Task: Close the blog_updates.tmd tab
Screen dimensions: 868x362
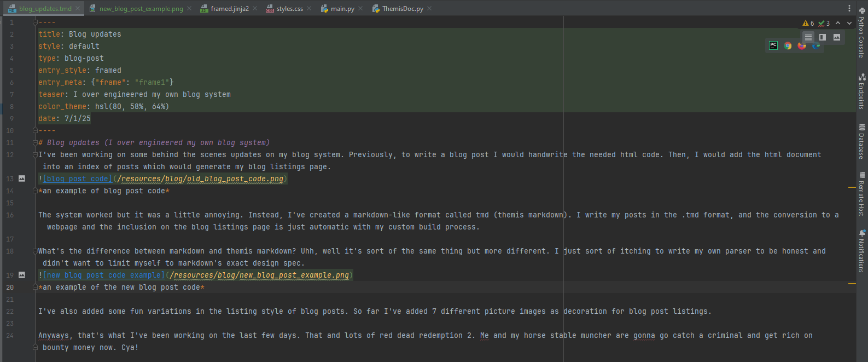Action: click(78, 8)
